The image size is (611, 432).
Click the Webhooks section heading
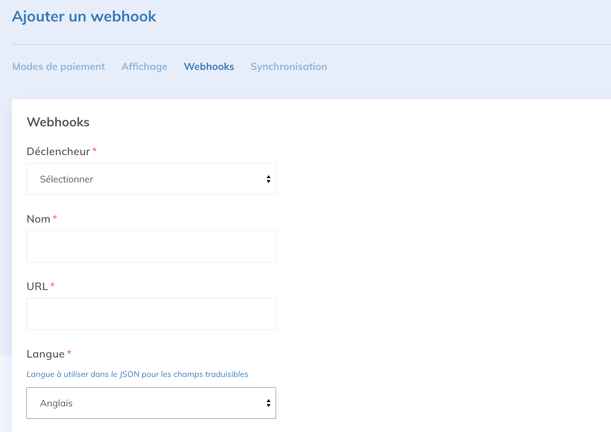tap(58, 122)
